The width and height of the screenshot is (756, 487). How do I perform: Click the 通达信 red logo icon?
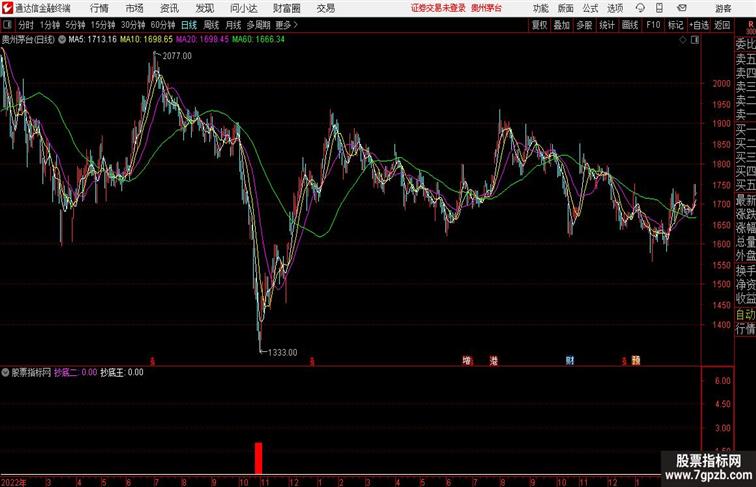click(7, 8)
